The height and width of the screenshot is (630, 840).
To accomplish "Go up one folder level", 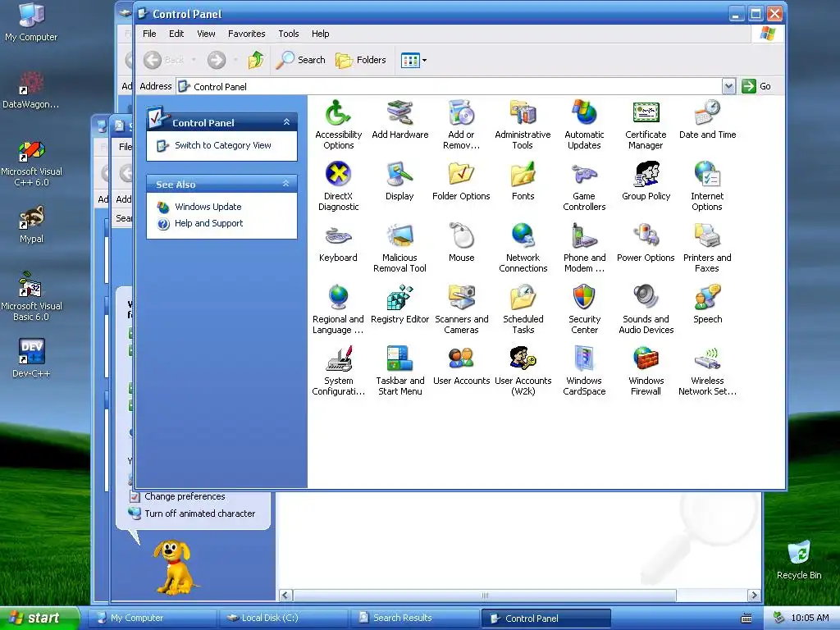I will [256, 60].
